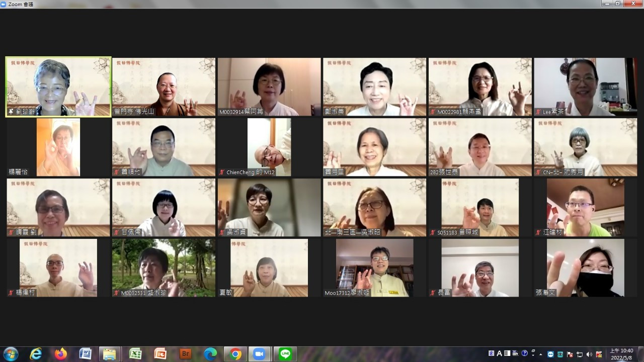Open the Windows Start menu

[11, 354]
